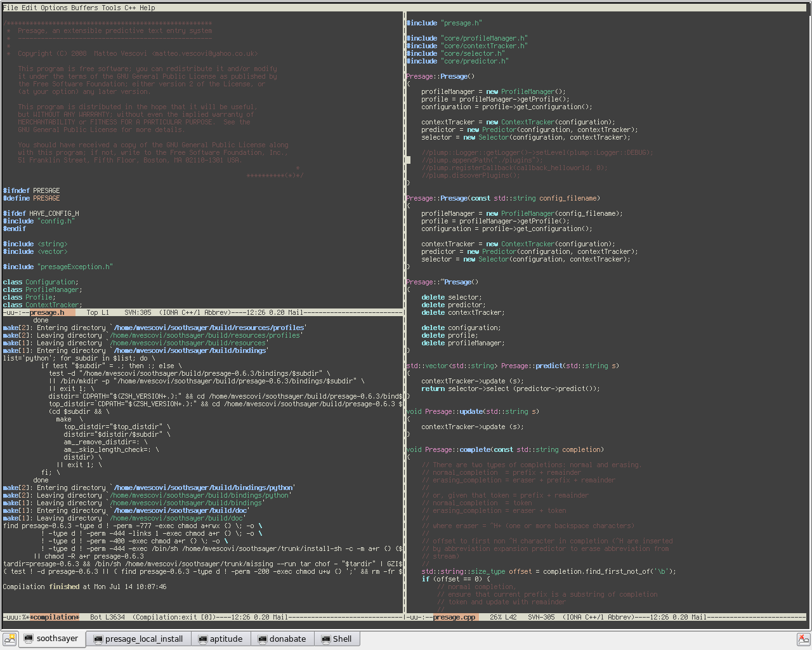
Task: Click the 'Presage::~Presage()' destructor line
Action: pos(442,282)
